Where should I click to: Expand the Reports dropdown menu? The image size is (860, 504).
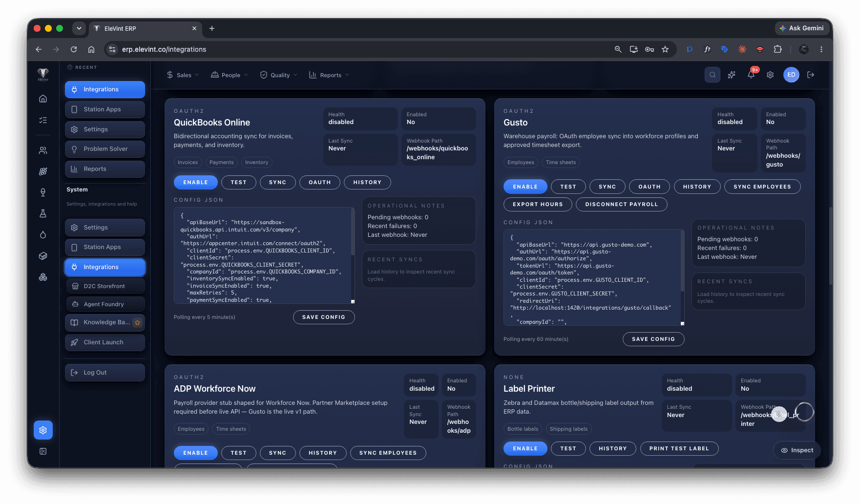tap(329, 75)
